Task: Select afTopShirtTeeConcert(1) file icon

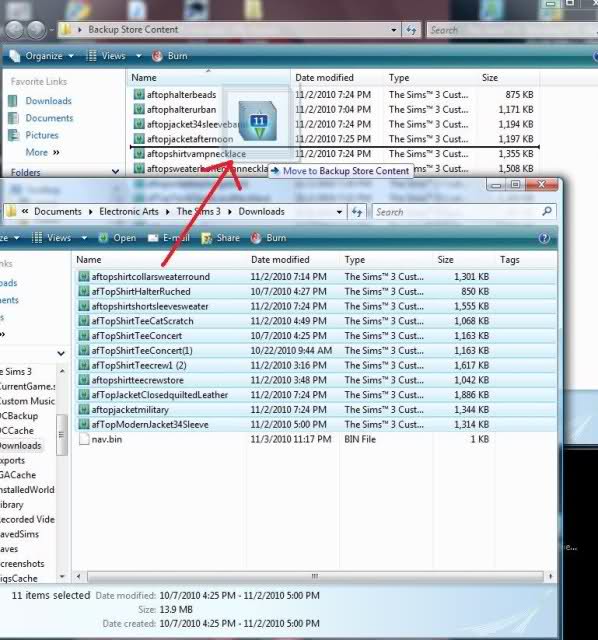Action: pyautogui.click(x=84, y=351)
